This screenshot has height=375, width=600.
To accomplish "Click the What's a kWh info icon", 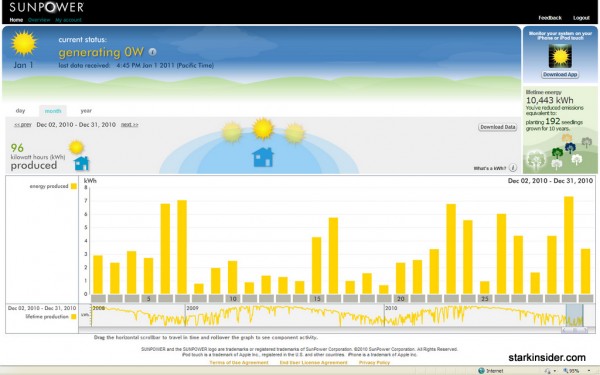I will tap(513, 168).
